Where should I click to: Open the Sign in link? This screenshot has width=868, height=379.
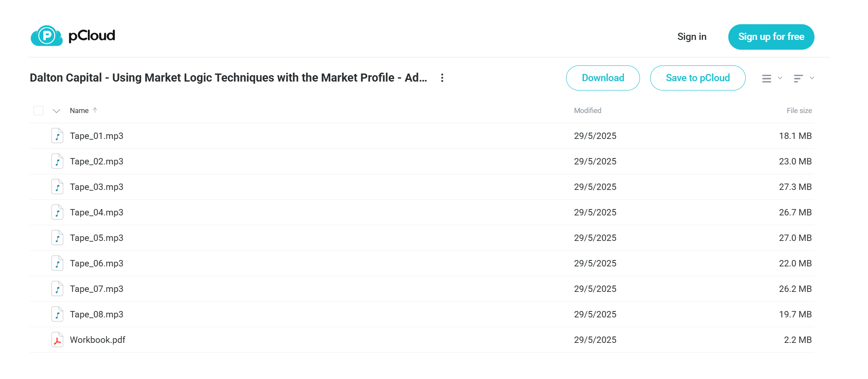click(692, 37)
